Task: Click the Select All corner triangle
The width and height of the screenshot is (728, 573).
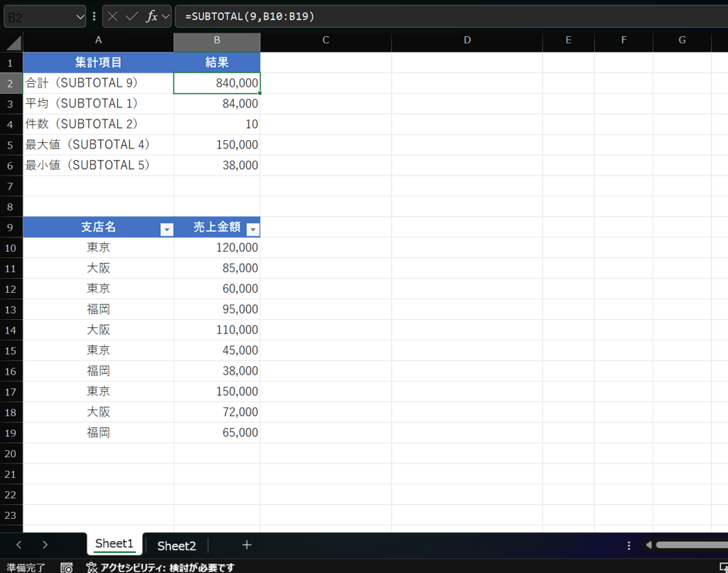Action: (x=14, y=42)
